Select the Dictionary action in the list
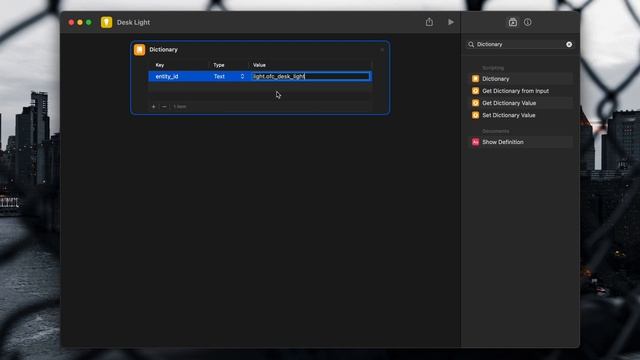This screenshot has width=640, height=360. [520, 79]
